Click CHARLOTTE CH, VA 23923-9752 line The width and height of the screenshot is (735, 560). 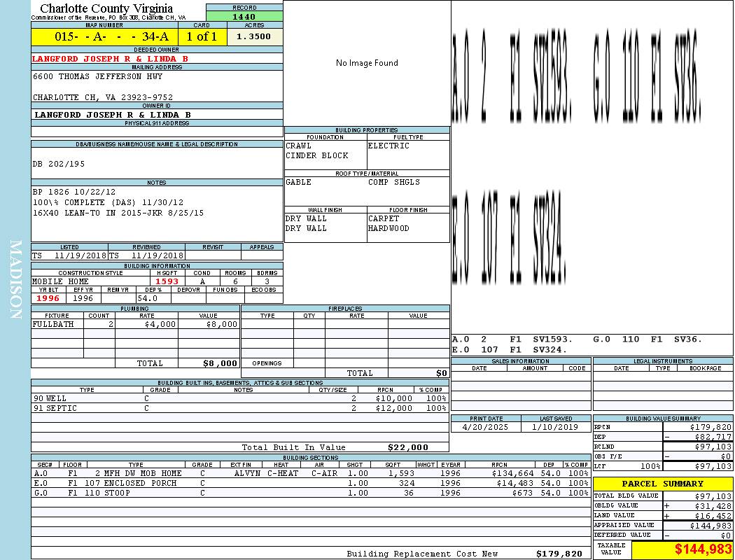[x=103, y=97]
